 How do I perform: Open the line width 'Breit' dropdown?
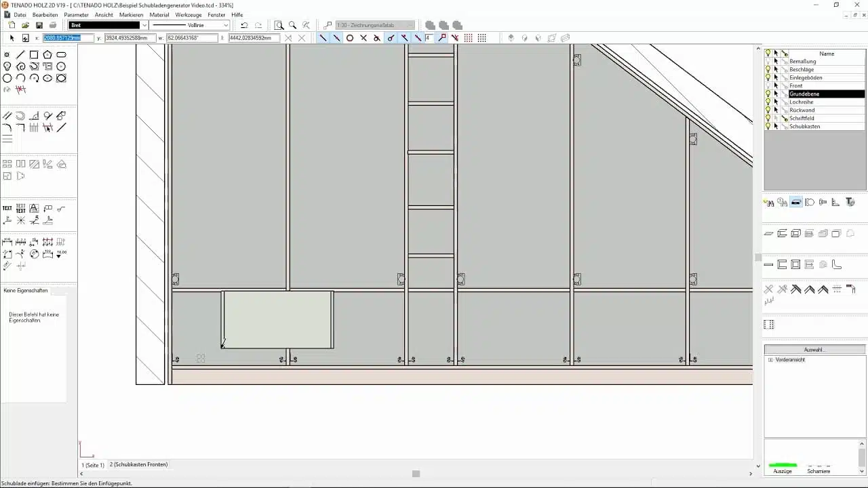coord(144,25)
